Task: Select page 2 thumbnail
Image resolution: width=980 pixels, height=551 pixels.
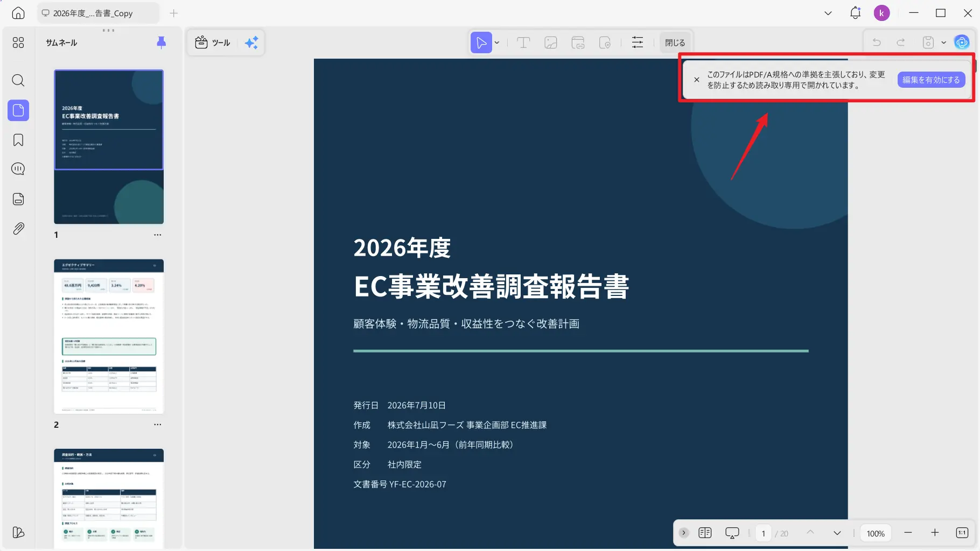Action: coord(109,336)
